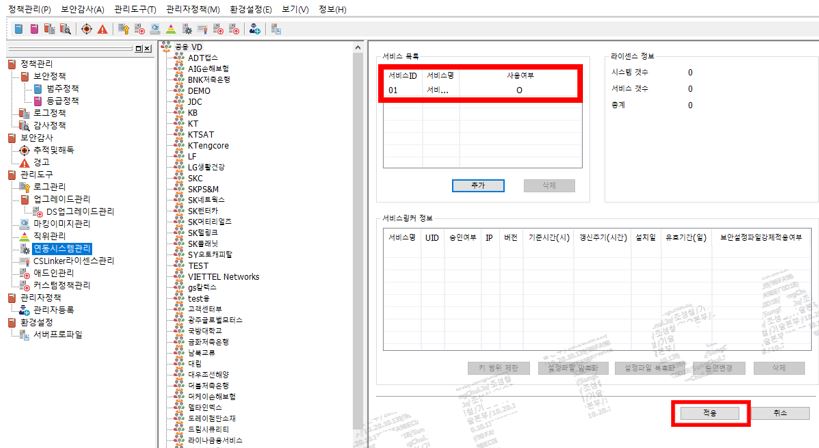
Task: Click the administrator user toolbar icon
Action: point(255,29)
